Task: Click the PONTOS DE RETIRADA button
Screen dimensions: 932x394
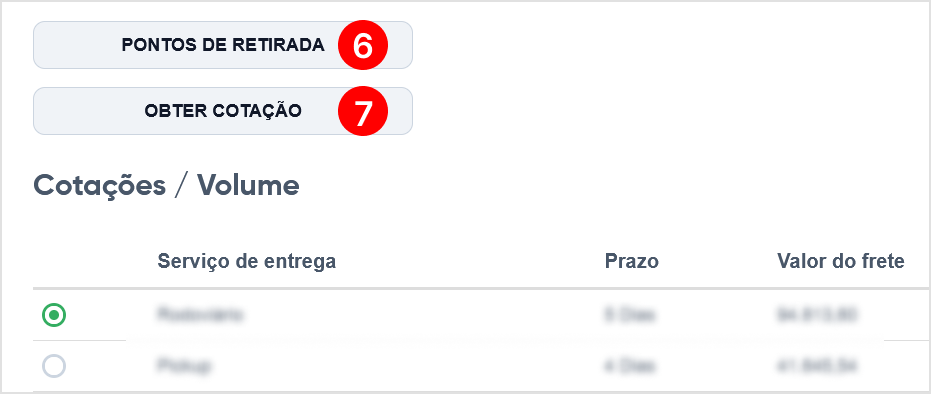Action: point(222,45)
